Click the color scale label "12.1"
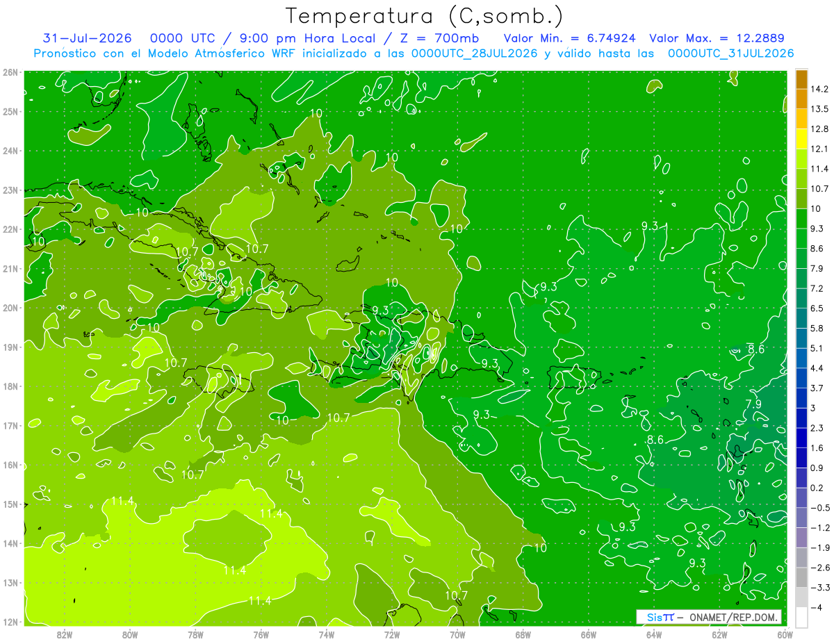 tap(821, 149)
